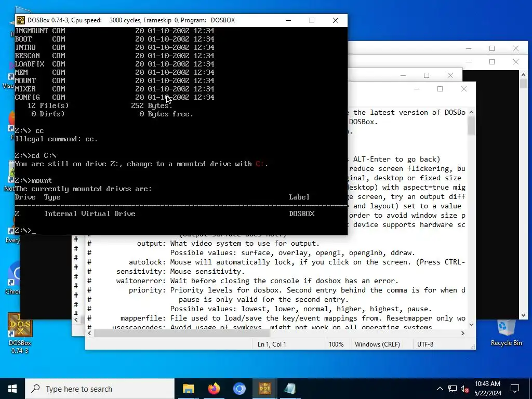This screenshot has height=399, width=532.
Task: Click UTF-8 encoding status entry
Action: tap(425, 344)
